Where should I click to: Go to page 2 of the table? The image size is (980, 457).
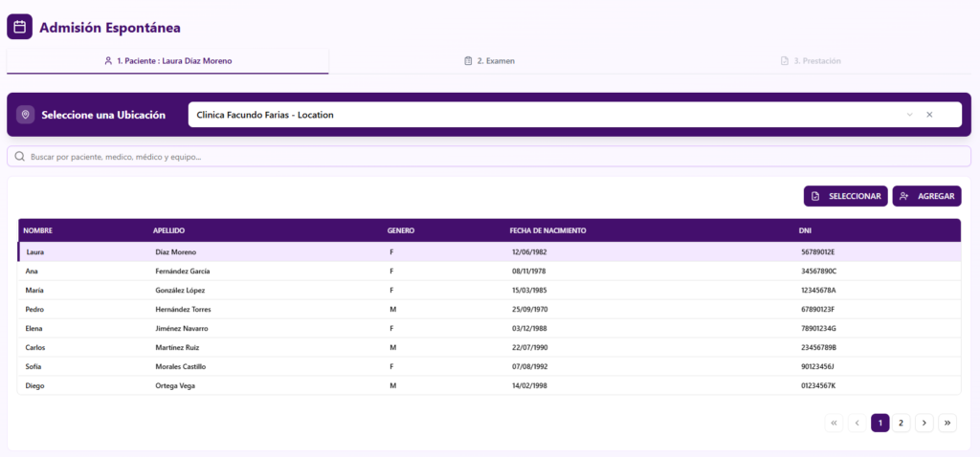[x=902, y=423]
